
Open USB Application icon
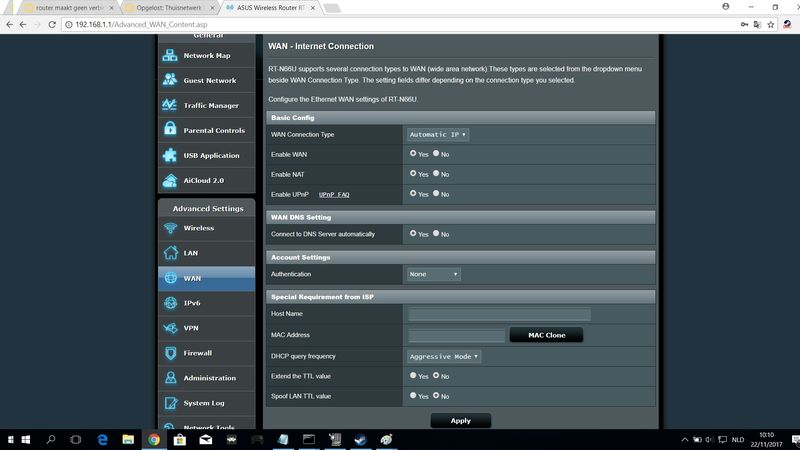[170, 156]
